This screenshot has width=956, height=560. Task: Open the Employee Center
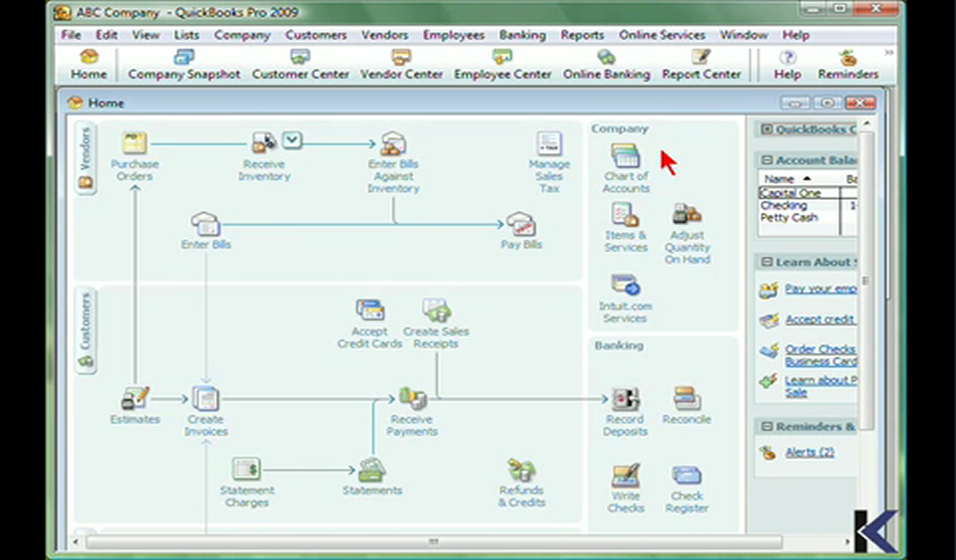coord(502,65)
